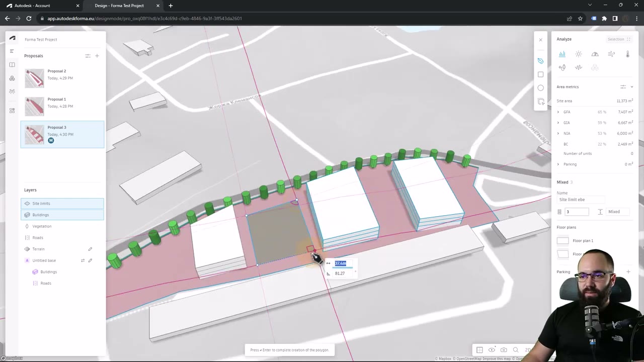Open search with the bottom magnifier icon
Viewport: 644px width, 362px height.
click(x=516, y=350)
